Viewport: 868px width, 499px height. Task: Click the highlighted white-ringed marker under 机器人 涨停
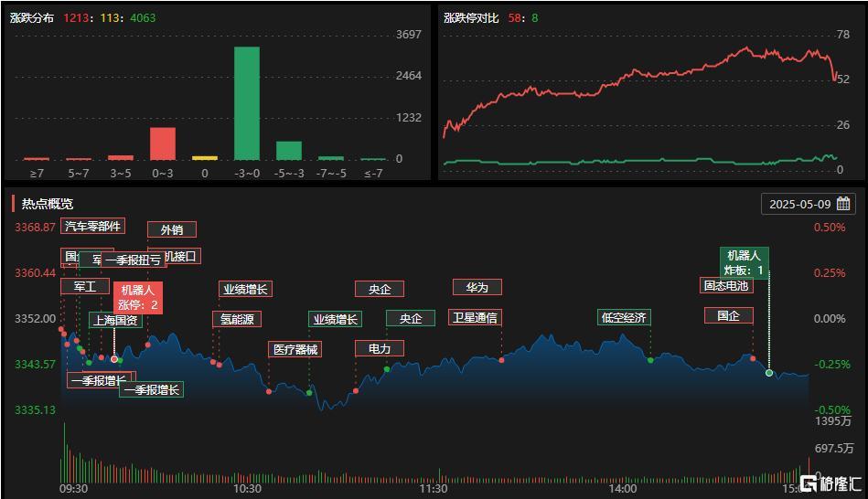point(114,359)
